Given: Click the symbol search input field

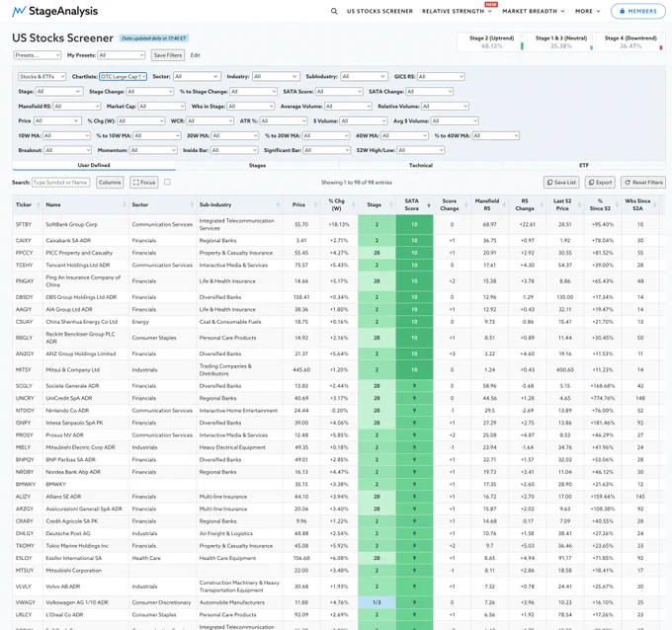Looking at the screenshot, I should coord(61,183).
